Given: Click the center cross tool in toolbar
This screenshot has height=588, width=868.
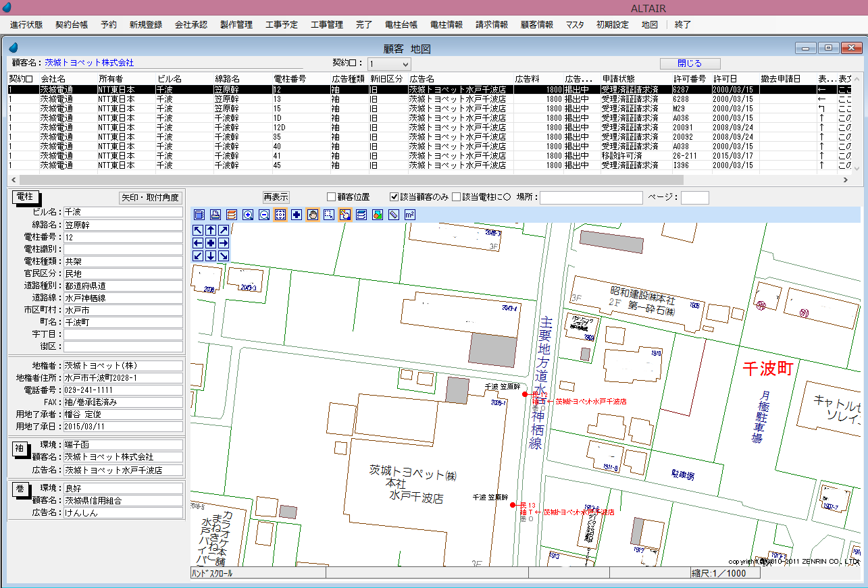Looking at the screenshot, I should pyautogui.click(x=297, y=215).
